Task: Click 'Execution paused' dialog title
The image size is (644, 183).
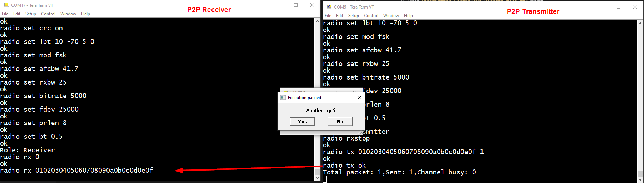Action: (304, 98)
